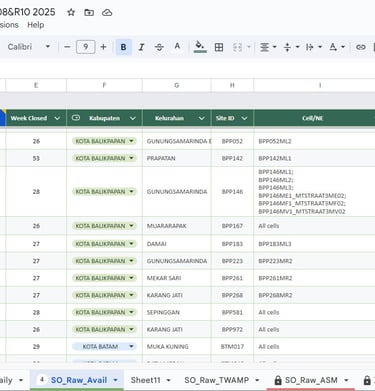Open the borders tool
This screenshot has height=391, width=375.
pyautogui.click(x=219, y=47)
